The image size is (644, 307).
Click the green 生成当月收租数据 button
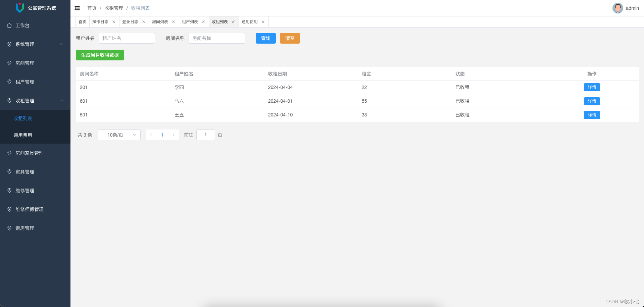coord(100,55)
